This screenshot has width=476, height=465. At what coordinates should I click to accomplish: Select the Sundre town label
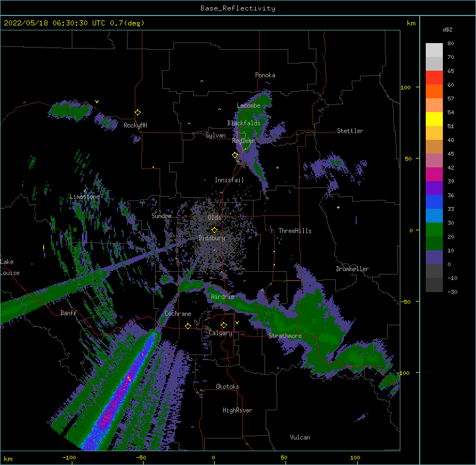pos(161,216)
